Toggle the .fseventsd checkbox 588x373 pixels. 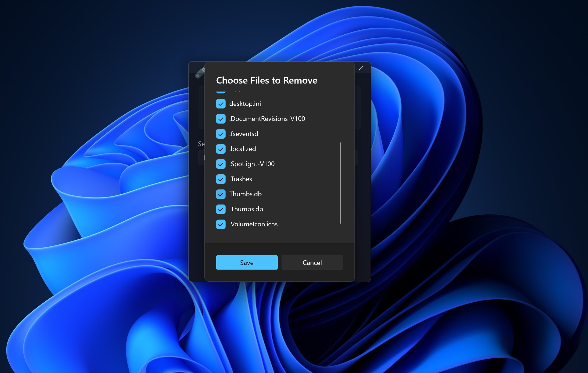coord(221,134)
